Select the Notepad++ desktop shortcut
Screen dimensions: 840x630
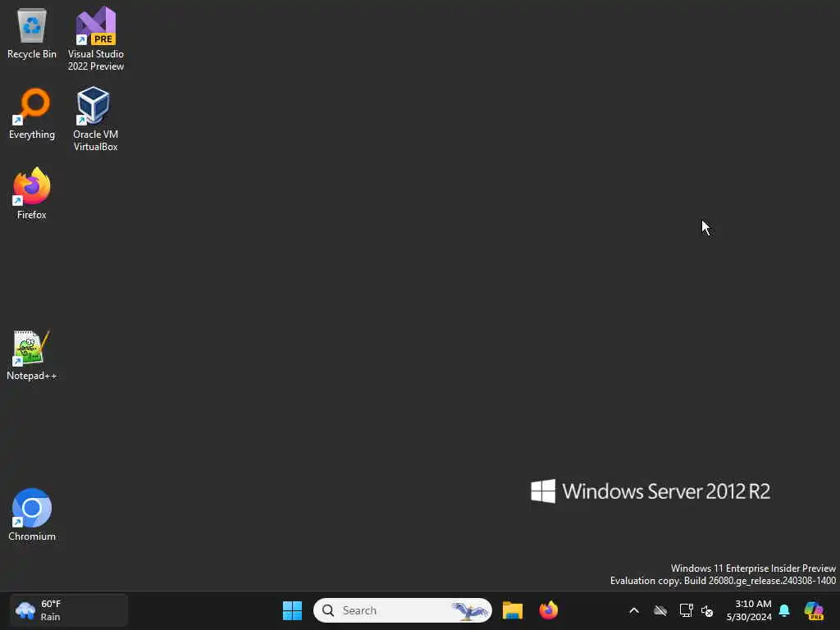[32, 354]
